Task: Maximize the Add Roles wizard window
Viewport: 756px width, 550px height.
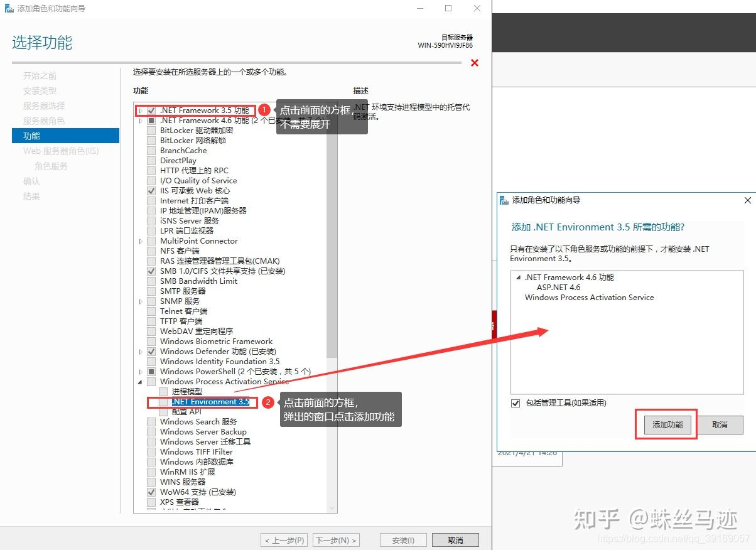Action: (x=448, y=9)
